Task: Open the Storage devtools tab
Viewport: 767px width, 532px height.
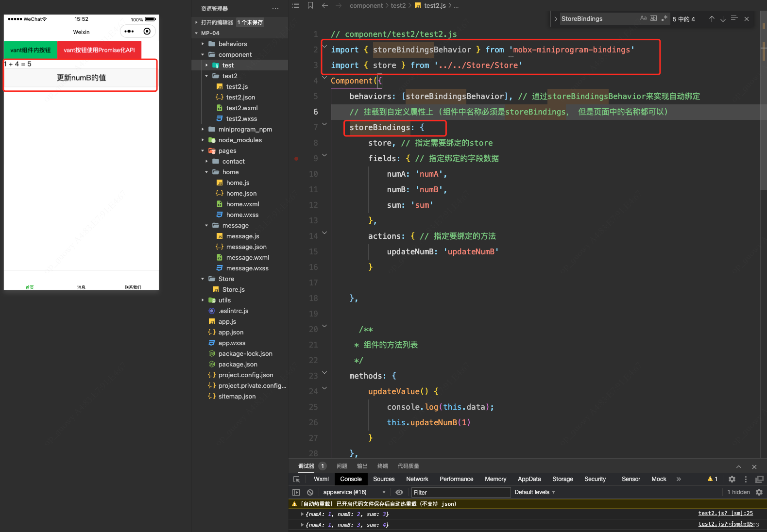Action: (x=562, y=479)
